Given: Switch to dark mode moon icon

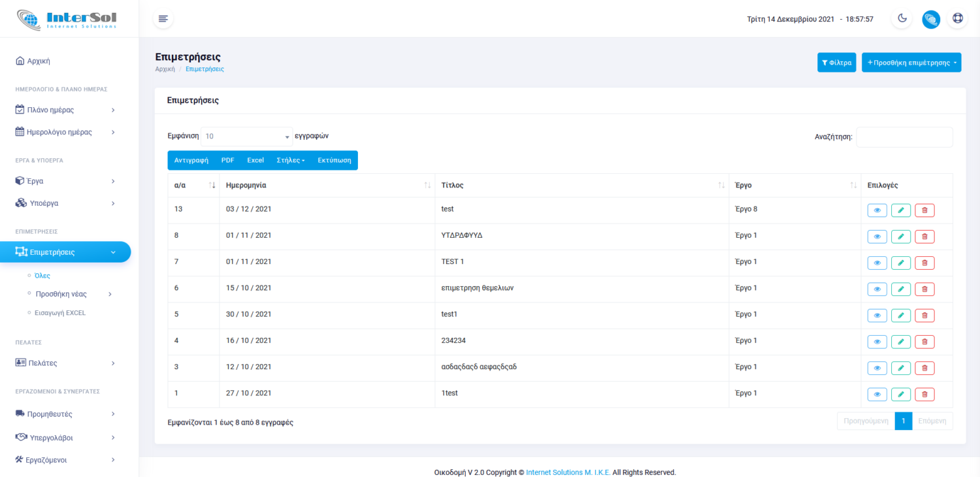Looking at the screenshot, I should [902, 19].
